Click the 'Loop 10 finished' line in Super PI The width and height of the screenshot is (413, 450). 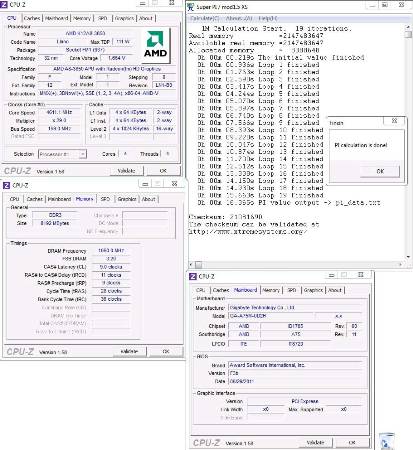click(261, 130)
